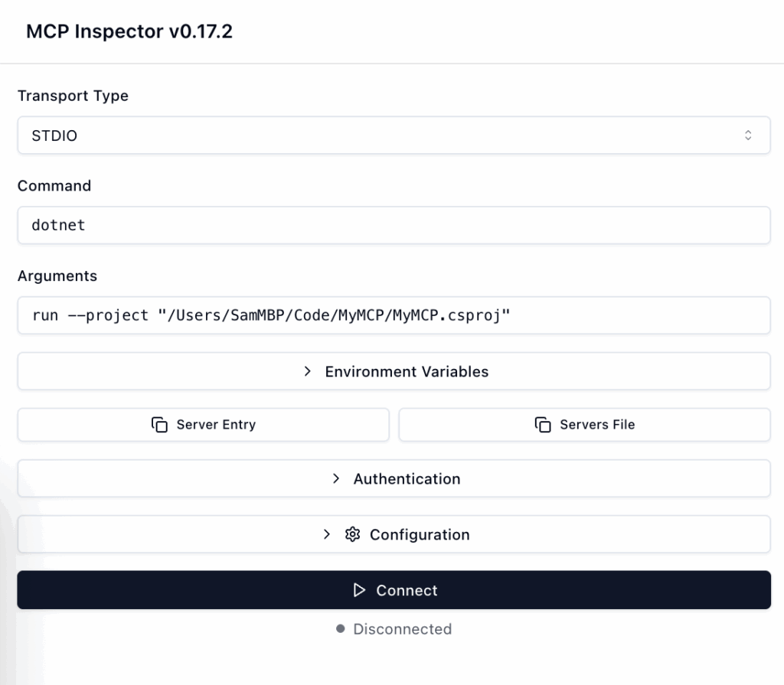Click the Arguments field with the project path
This screenshot has width=784, height=685.
(394, 315)
